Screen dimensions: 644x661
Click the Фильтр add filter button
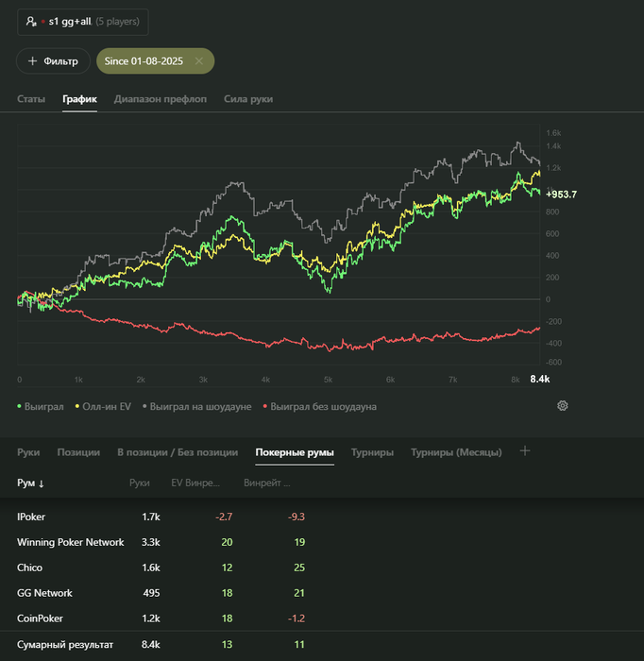click(53, 60)
